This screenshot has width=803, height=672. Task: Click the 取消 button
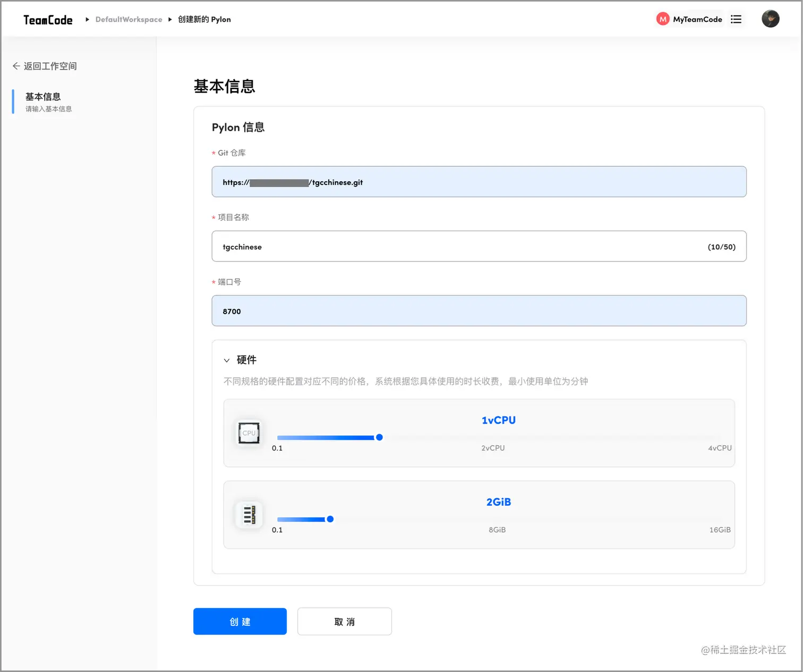[345, 622]
